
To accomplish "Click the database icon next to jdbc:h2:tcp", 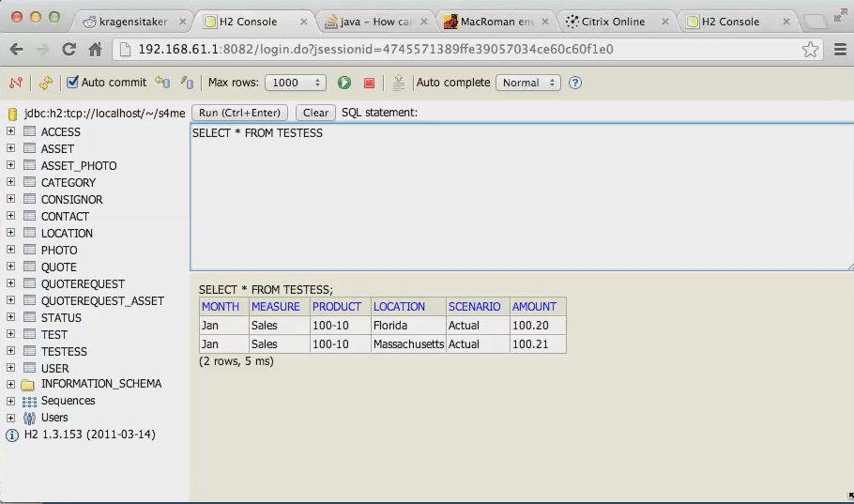I will click(12, 114).
